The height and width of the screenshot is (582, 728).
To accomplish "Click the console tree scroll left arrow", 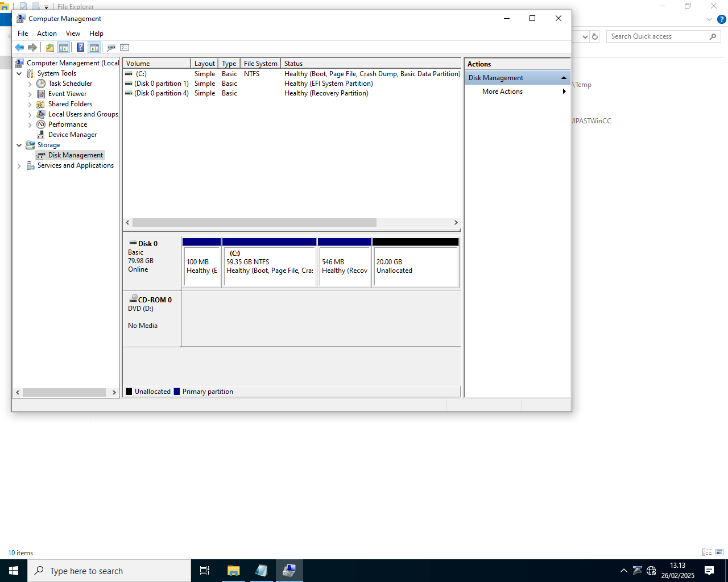I will (x=18, y=392).
